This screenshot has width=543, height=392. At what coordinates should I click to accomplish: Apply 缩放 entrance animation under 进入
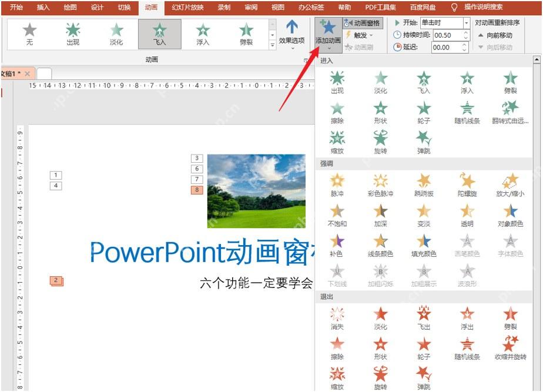(337, 143)
